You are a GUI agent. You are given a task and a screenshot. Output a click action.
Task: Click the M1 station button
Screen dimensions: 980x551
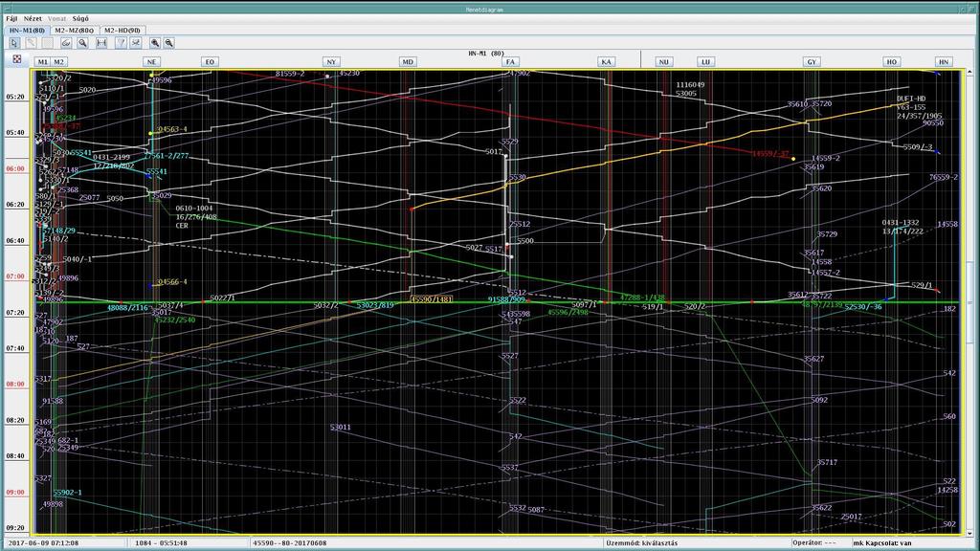click(42, 62)
